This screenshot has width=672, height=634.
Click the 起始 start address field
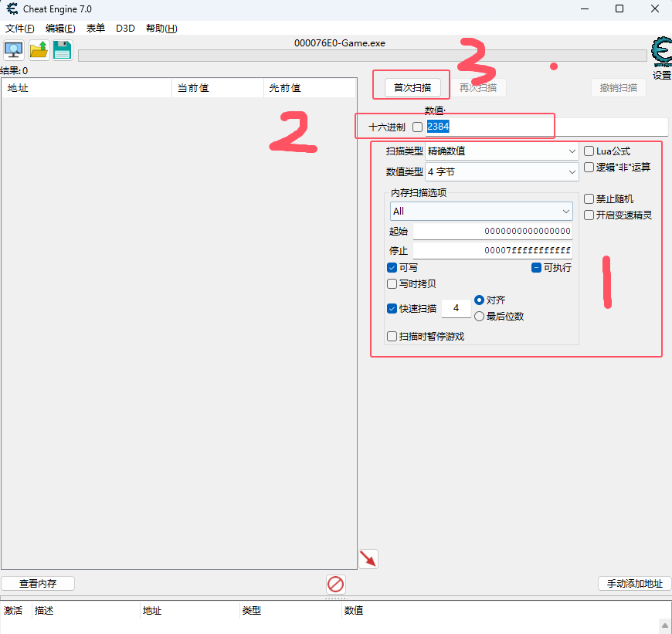[493, 232]
